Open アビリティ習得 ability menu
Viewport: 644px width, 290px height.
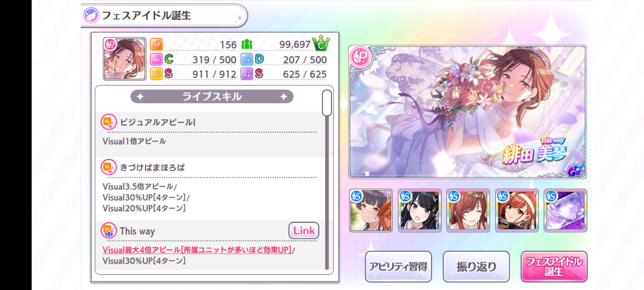(398, 266)
